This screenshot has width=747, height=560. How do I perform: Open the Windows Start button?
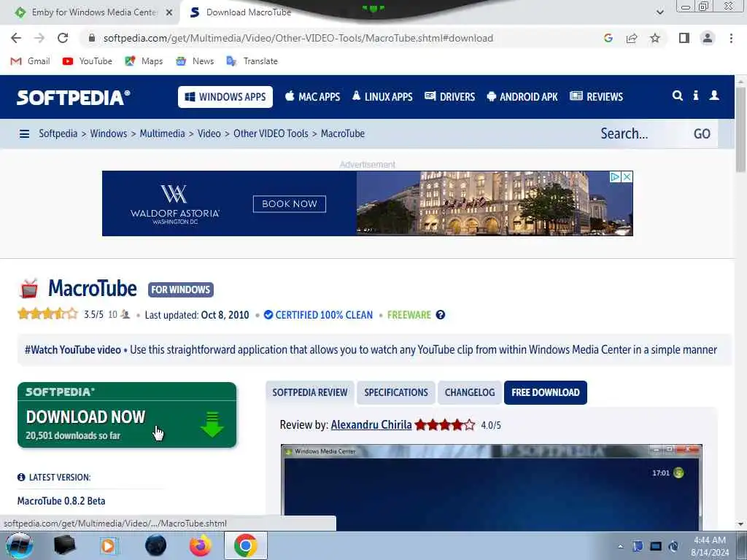pos(19,545)
